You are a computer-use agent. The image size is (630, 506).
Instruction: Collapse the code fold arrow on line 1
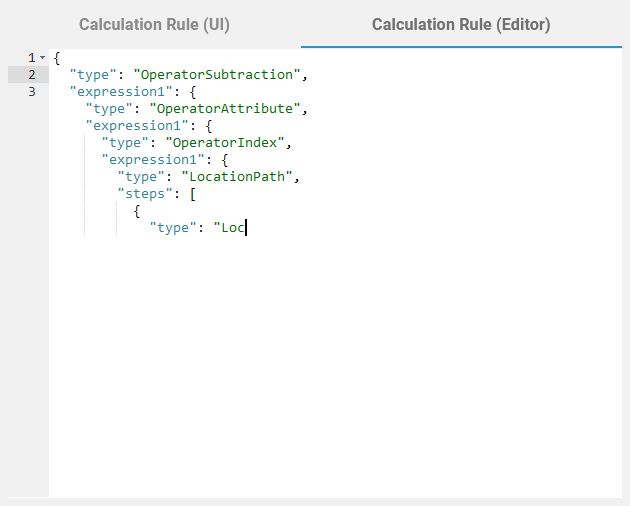pos(42,58)
